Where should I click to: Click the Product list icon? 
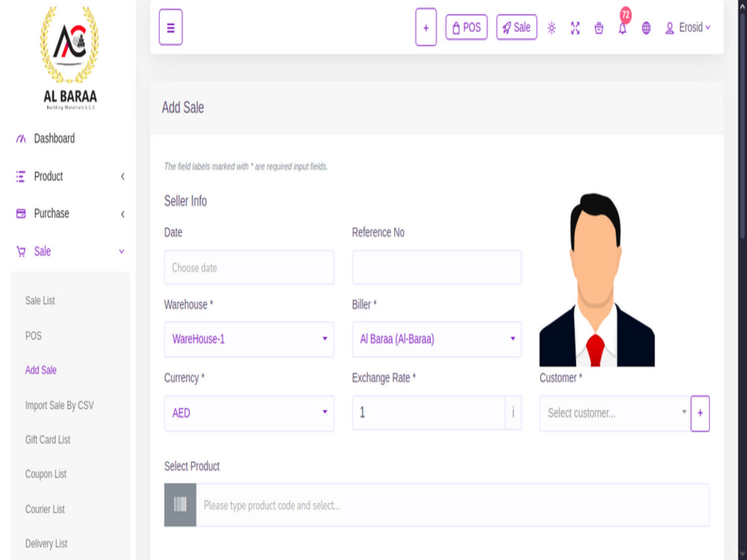(x=20, y=177)
